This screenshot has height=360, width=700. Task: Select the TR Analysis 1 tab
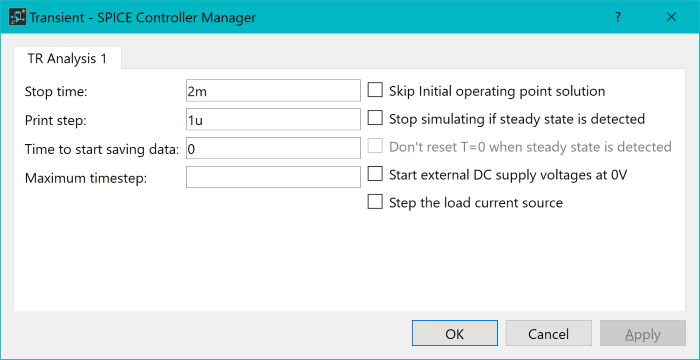[67, 59]
